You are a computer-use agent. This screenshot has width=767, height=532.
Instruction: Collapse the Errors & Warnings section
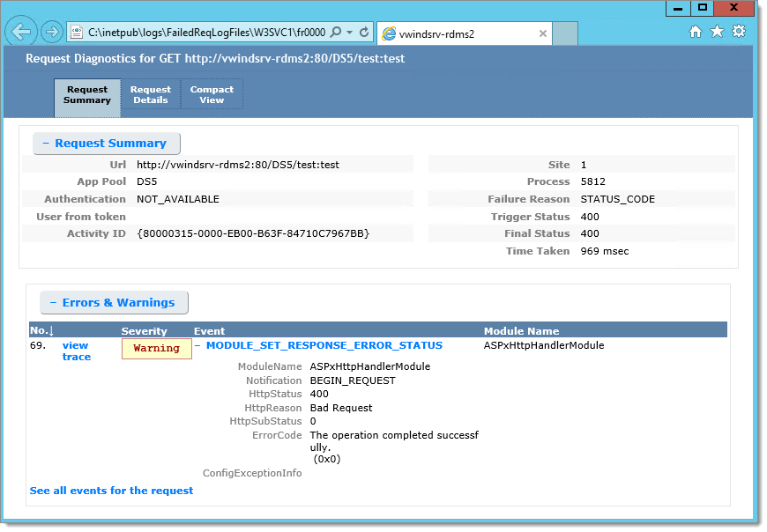pyautogui.click(x=114, y=302)
